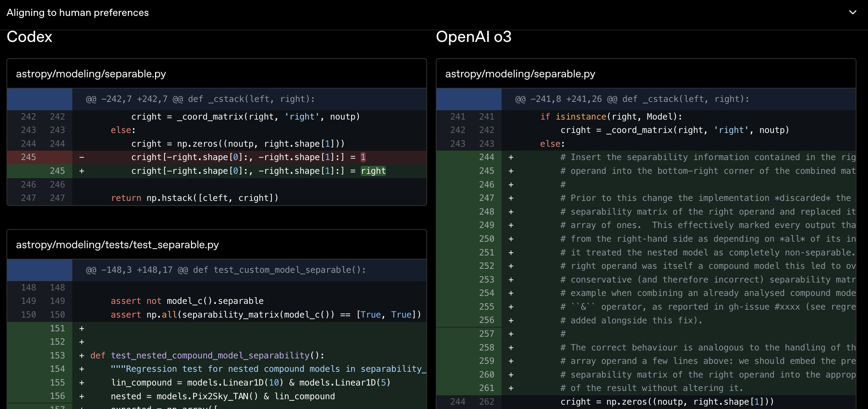Click the 'Aligning to human preferences' heading

point(78,13)
